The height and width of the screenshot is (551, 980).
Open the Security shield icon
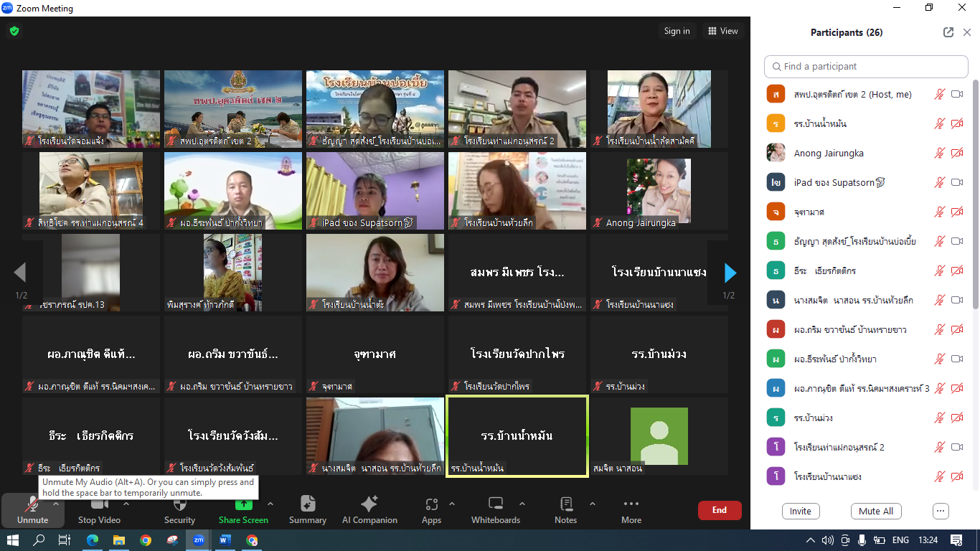pos(179,504)
